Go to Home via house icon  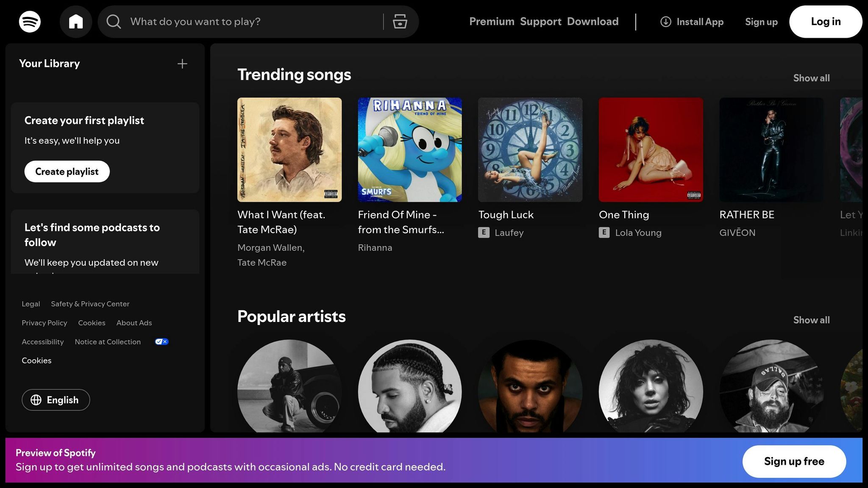(x=76, y=22)
